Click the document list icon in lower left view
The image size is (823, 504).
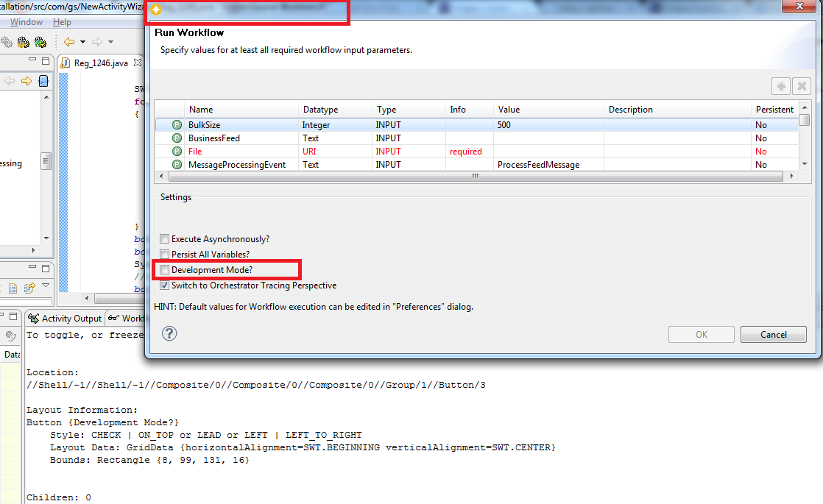pyautogui.click(x=13, y=288)
